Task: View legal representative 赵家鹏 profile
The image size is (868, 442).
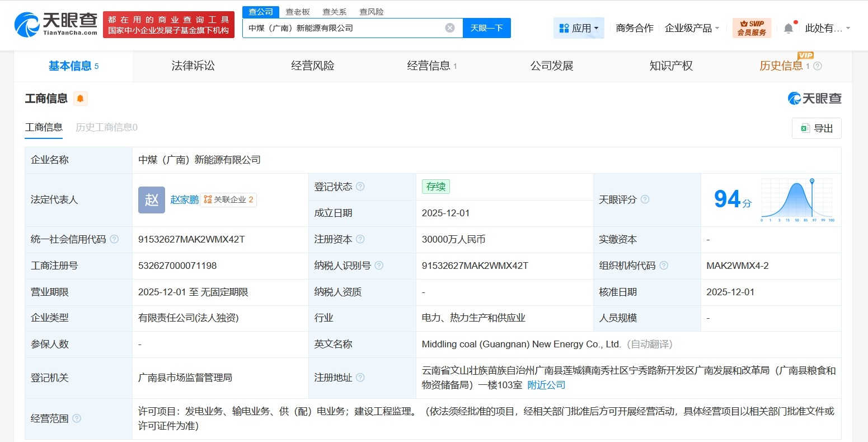Action: 185,199
